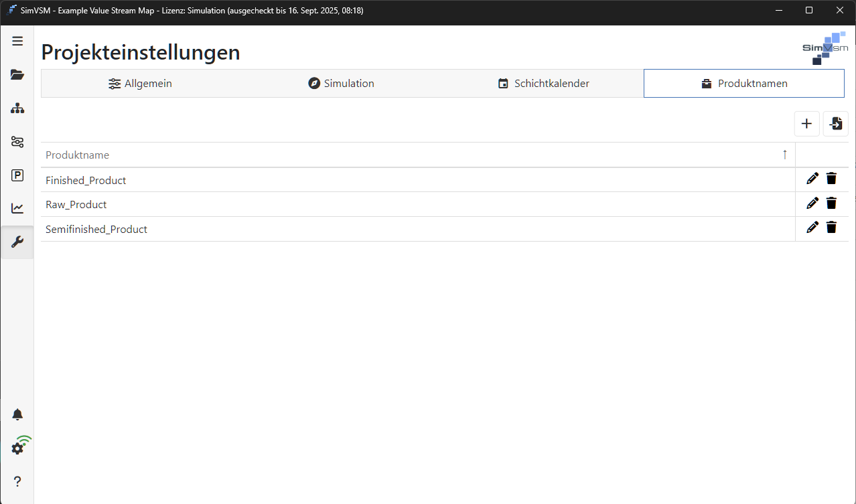Open the hamburger navigation menu
Screen dimensions: 856x504
[17, 41]
